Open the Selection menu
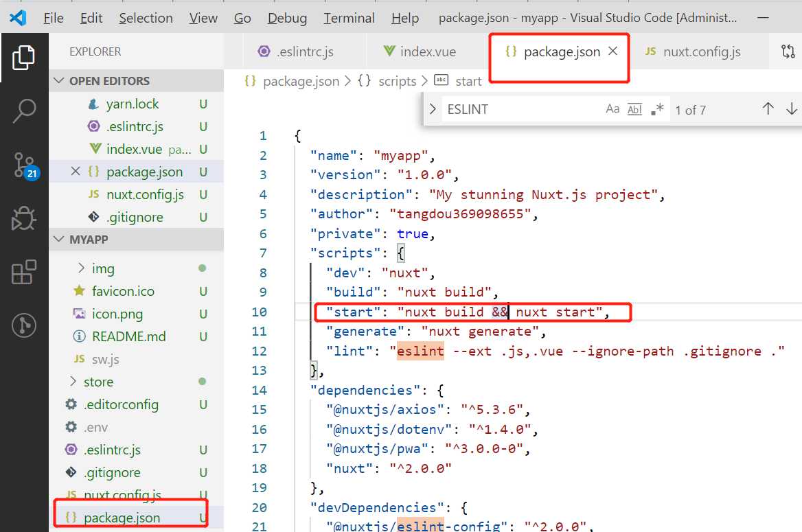 [146, 18]
